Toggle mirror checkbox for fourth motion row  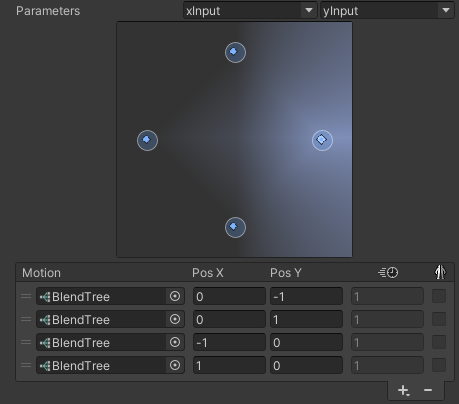pos(439,365)
